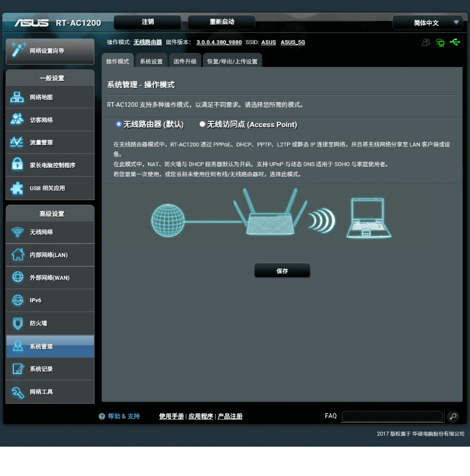Screen dimensions: 470x476
Task: Switch to the 系统设置 tab
Action: coord(151,60)
